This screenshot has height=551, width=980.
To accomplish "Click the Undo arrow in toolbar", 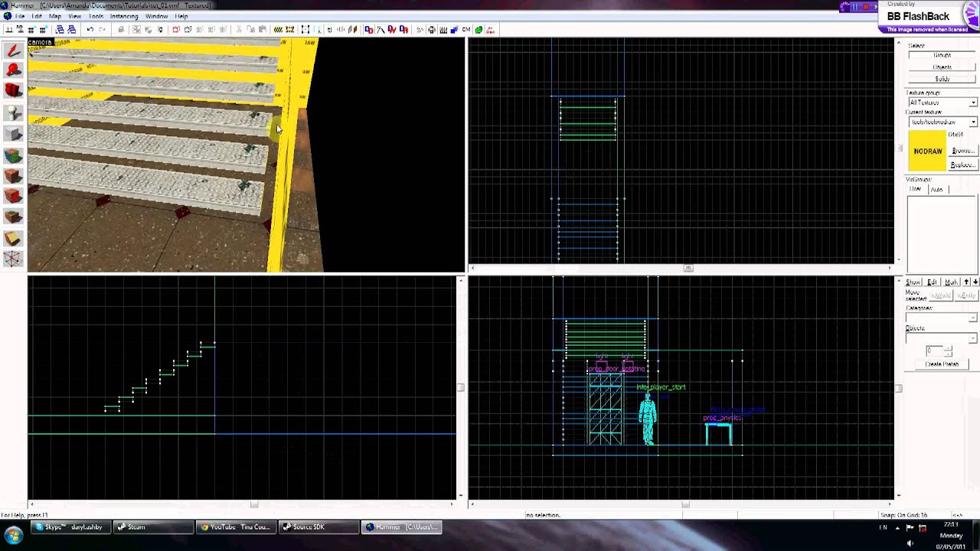I will 90,30.
